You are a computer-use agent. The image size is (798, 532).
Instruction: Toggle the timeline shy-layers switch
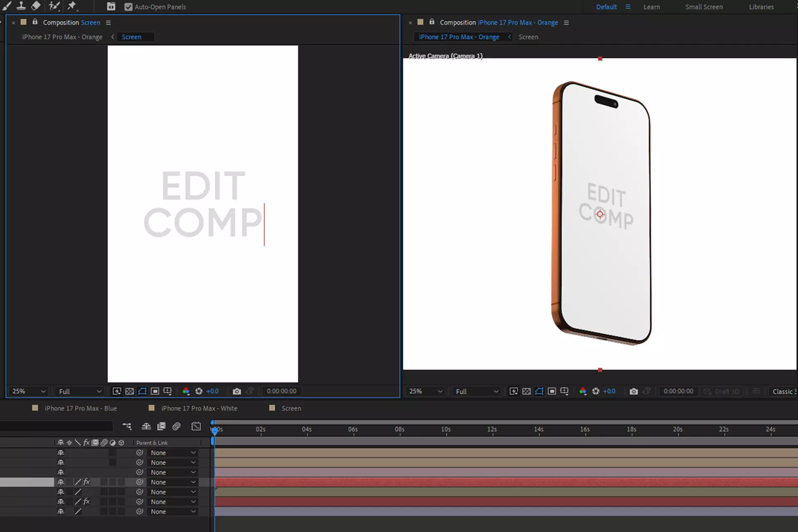coord(146,426)
